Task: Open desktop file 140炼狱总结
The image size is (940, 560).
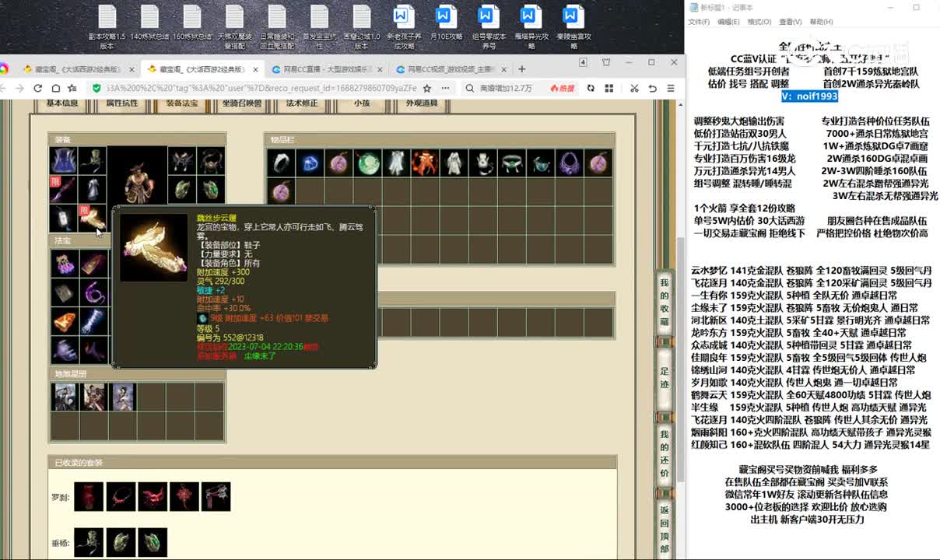Action: coord(149,26)
